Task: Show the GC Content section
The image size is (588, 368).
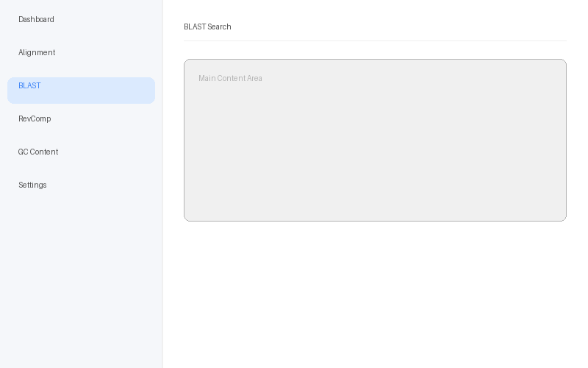Action: pyautogui.click(x=38, y=152)
